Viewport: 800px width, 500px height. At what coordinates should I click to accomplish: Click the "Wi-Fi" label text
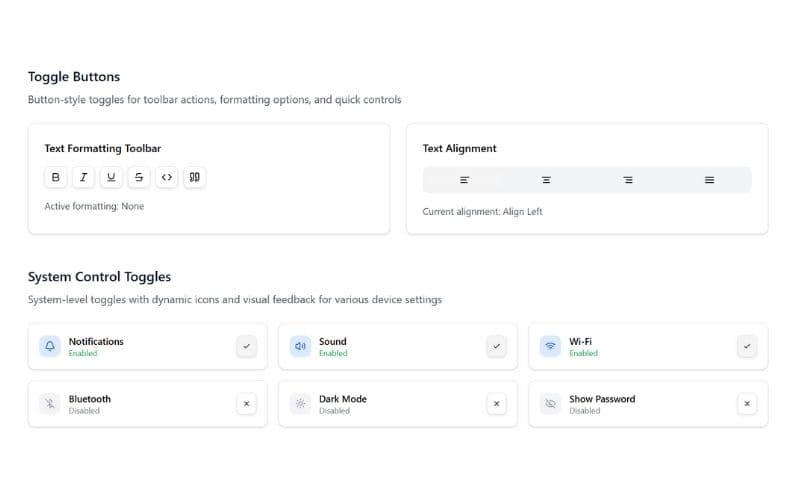(x=581, y=341)
